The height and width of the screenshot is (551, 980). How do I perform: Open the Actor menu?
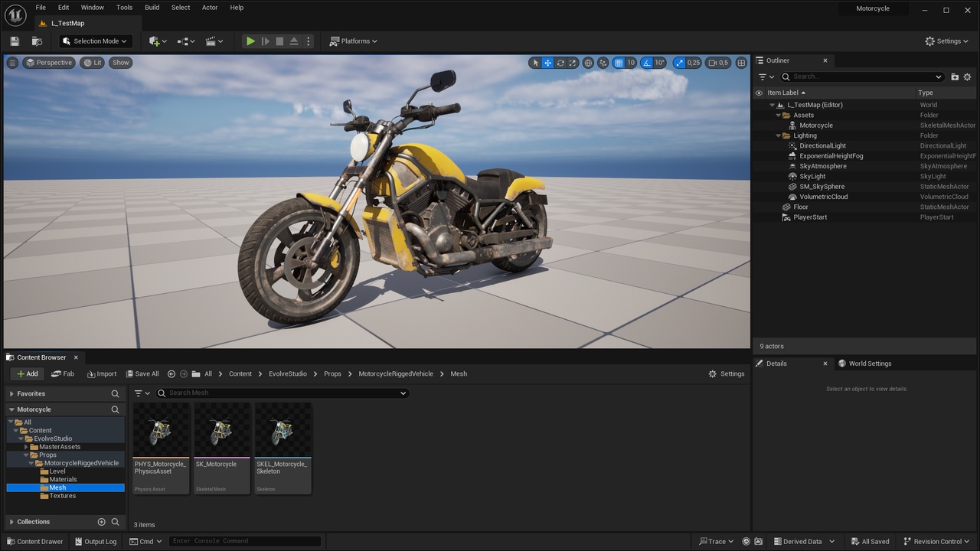click(x=210, y=8)
